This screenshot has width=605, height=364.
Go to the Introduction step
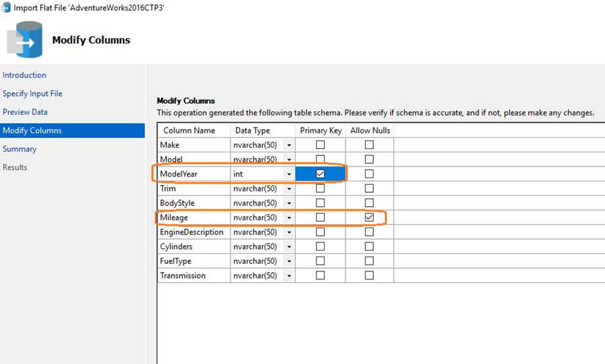(x=24, y=75)
